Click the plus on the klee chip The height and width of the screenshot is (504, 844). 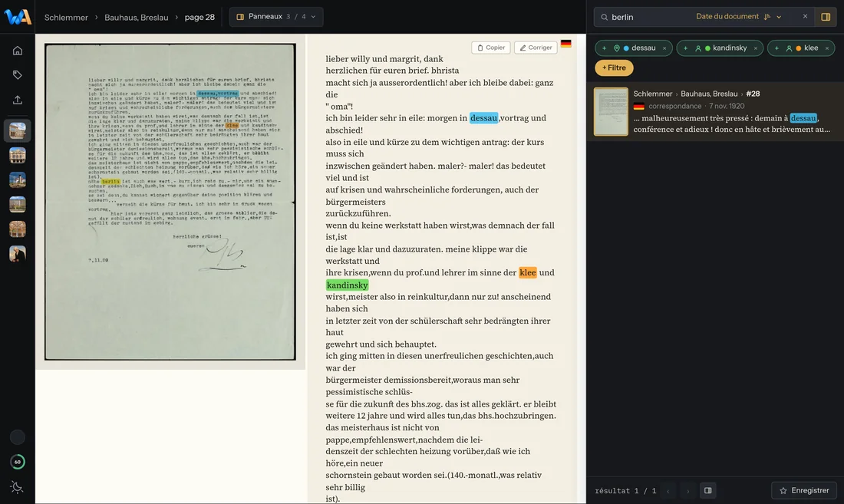[776, 48]
